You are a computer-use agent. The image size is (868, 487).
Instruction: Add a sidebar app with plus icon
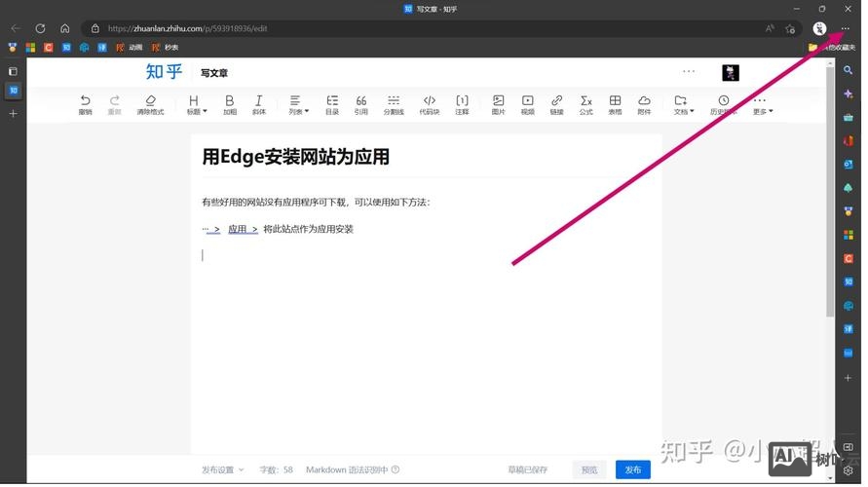click(849, 378)
